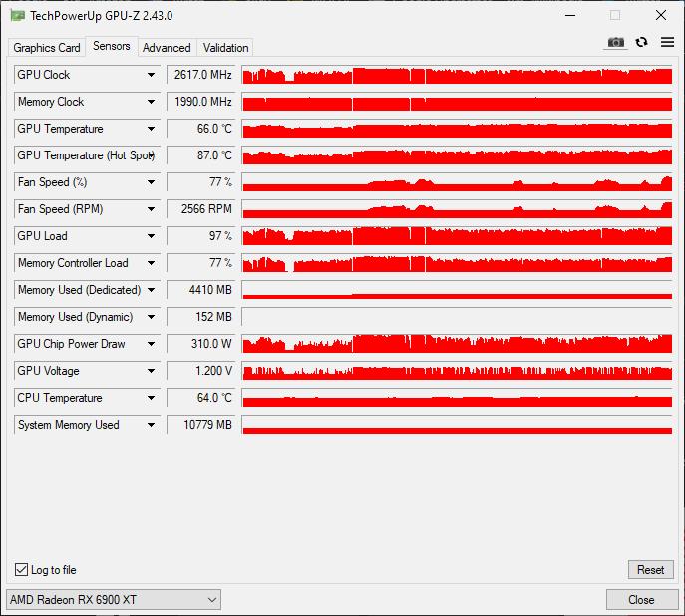Click the 4410 MB dedicated memory value
Image resolution: width=685 pixels, height=616 pixels.
[x=201, y=290]
